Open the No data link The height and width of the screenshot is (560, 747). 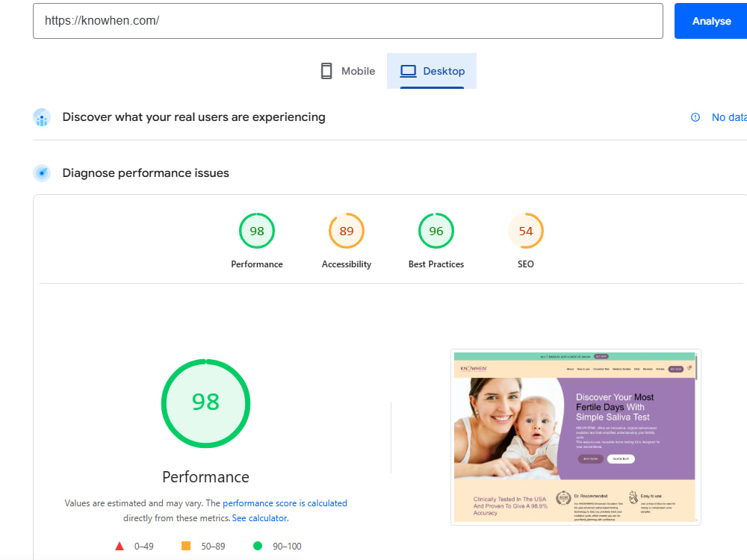(x=729, y=117)
